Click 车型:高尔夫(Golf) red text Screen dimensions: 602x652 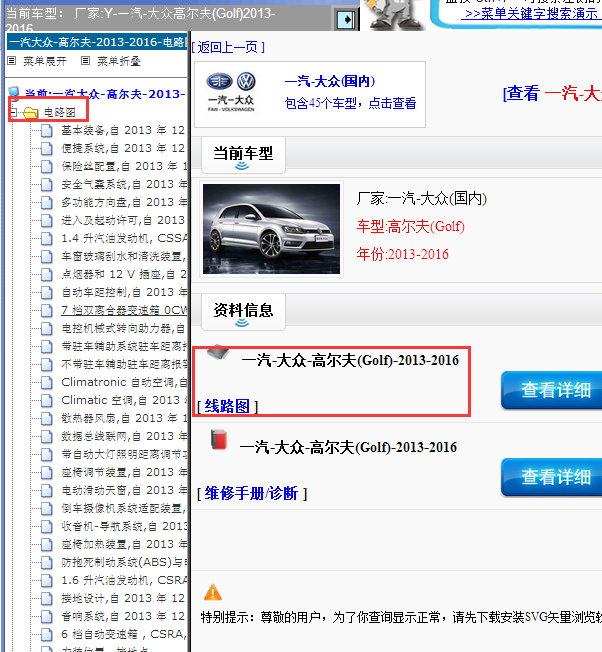[410, 227]
